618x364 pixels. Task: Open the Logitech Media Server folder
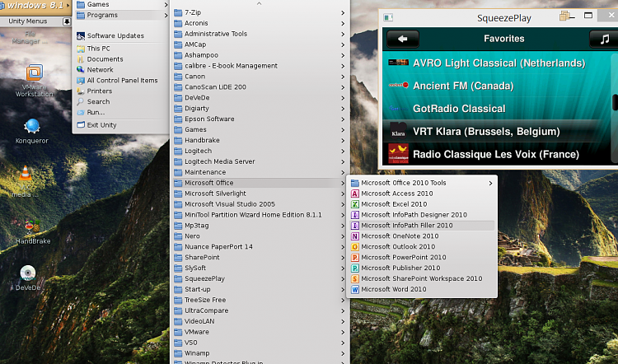(x=260, y=161)
